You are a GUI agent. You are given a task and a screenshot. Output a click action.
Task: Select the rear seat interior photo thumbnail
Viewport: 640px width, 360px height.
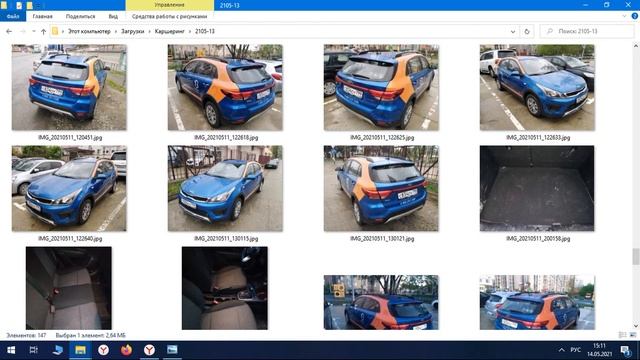69,288
